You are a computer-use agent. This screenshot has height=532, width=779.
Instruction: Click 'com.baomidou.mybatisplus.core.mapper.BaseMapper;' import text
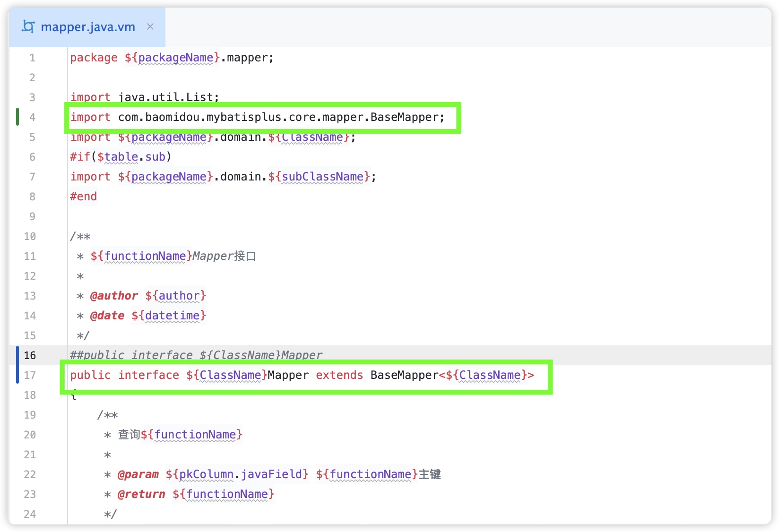click(x=281, y=117)
